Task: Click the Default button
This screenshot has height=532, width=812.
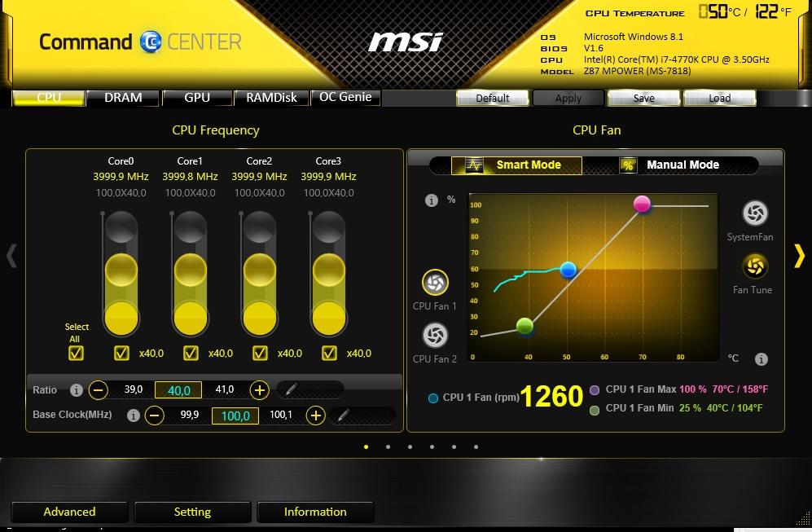Action: tap(493, 98)
